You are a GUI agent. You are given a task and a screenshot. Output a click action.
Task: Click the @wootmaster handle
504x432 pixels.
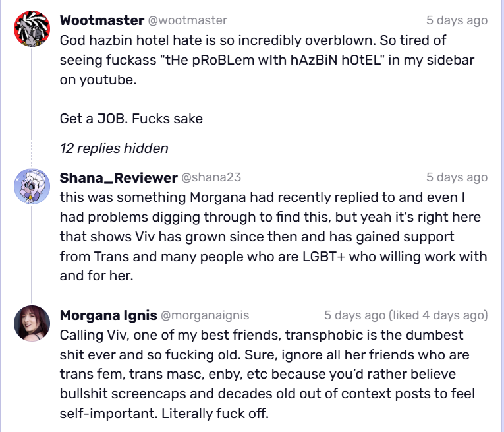187,20
